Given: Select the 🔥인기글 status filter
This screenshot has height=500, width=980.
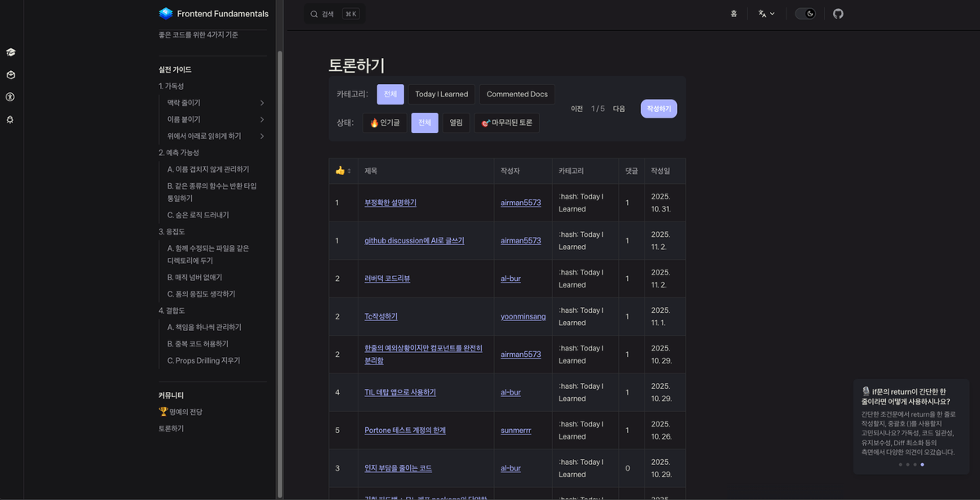Looking at the screenshot, I should click(385, 123).
